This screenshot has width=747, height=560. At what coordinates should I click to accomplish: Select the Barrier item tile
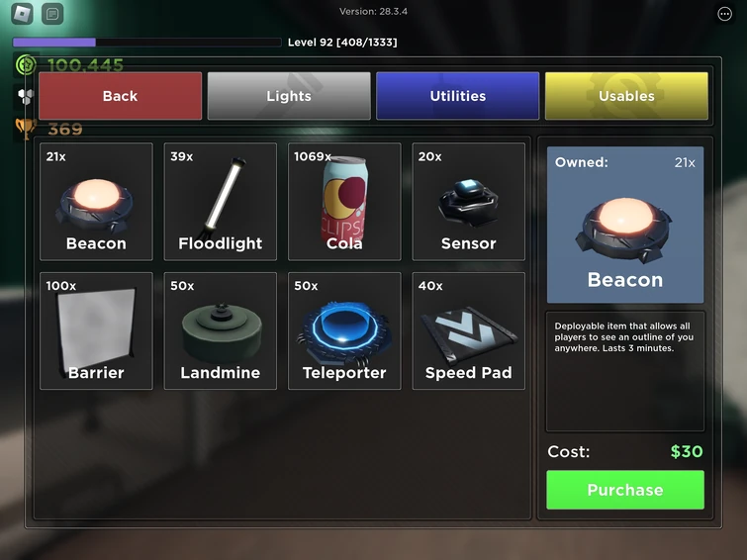(x=96, y=330)
